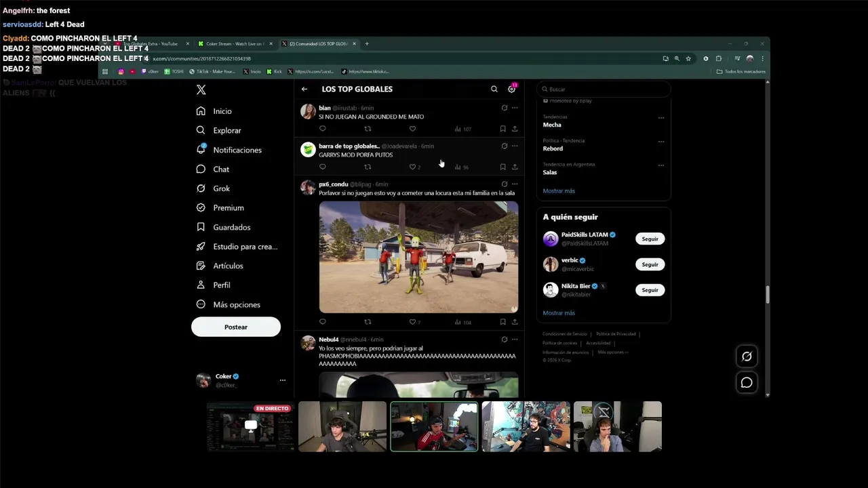Open Notificaciones in the sidebar
The image size is (868, 488).
point(229,150)
